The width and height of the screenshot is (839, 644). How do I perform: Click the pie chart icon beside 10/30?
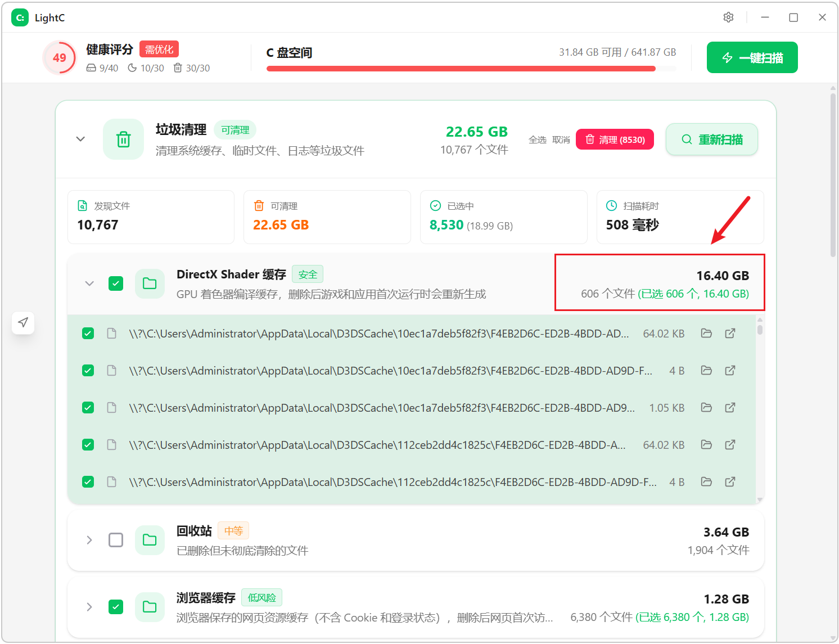pyautogui.click(x=132, y=68)
